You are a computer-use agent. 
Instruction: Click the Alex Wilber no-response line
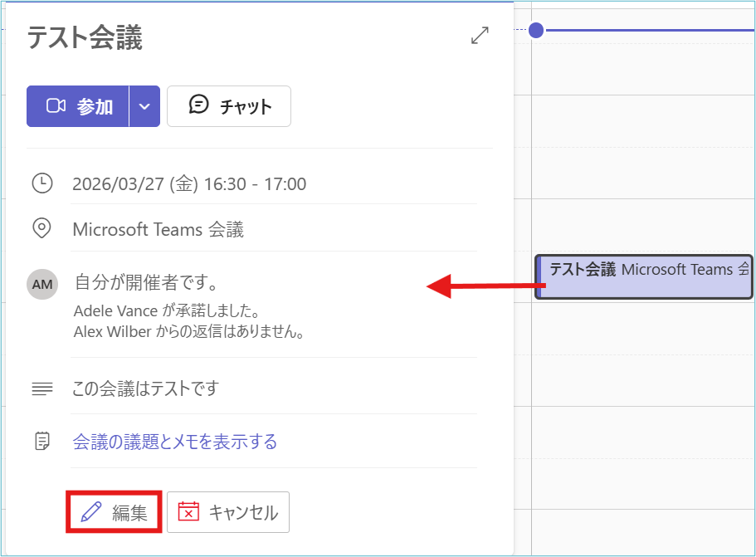click(x=189, y=333)
